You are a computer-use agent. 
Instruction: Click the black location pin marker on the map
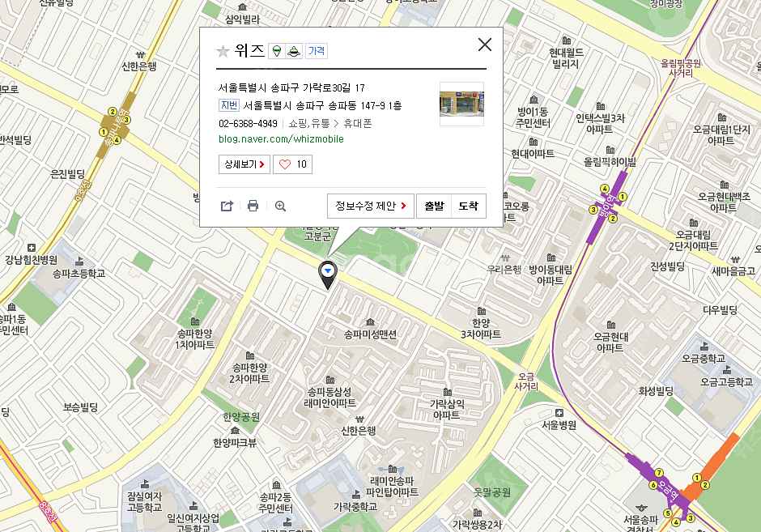328,274
